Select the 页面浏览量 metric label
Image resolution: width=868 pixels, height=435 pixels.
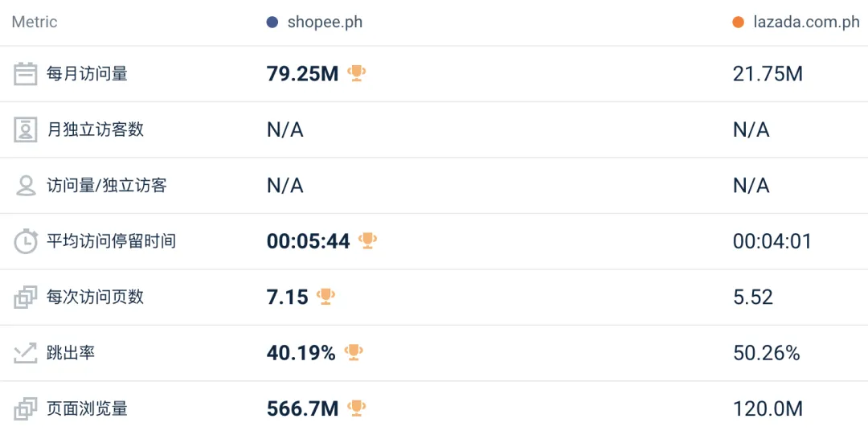pyautogui.click(x=87, y=408)
